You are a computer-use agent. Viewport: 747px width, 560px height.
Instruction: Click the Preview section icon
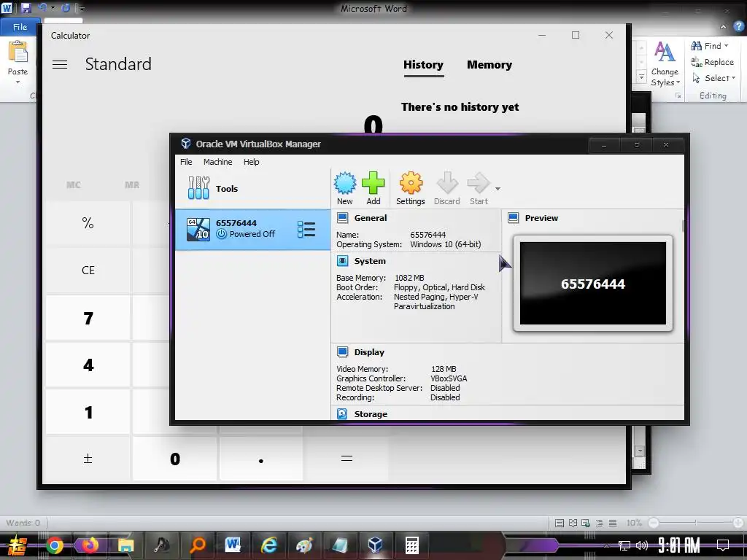coord(513,218)
